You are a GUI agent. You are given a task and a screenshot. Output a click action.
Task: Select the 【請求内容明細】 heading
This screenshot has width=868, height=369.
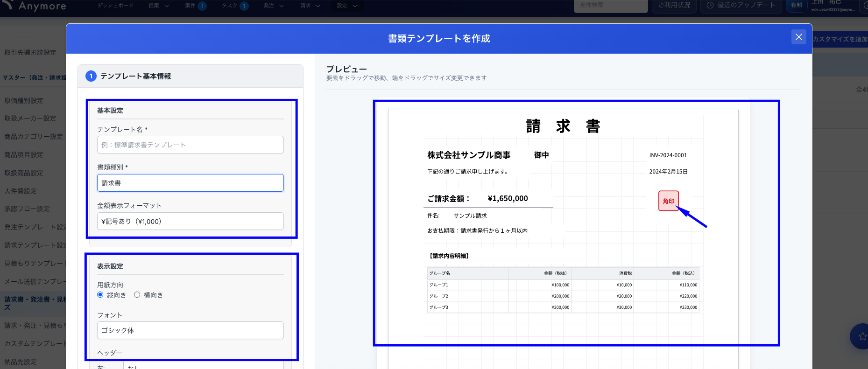coord(449,256)
